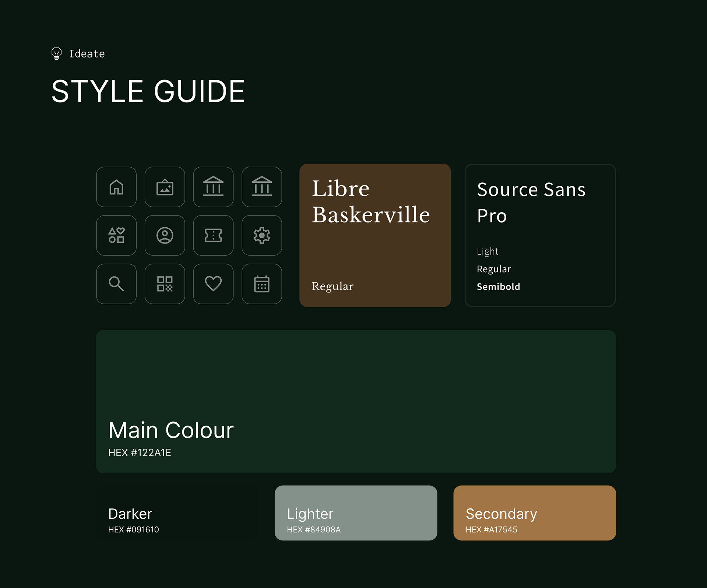
Task: Select the settings gear icon
Action: [x=261, y=235]
